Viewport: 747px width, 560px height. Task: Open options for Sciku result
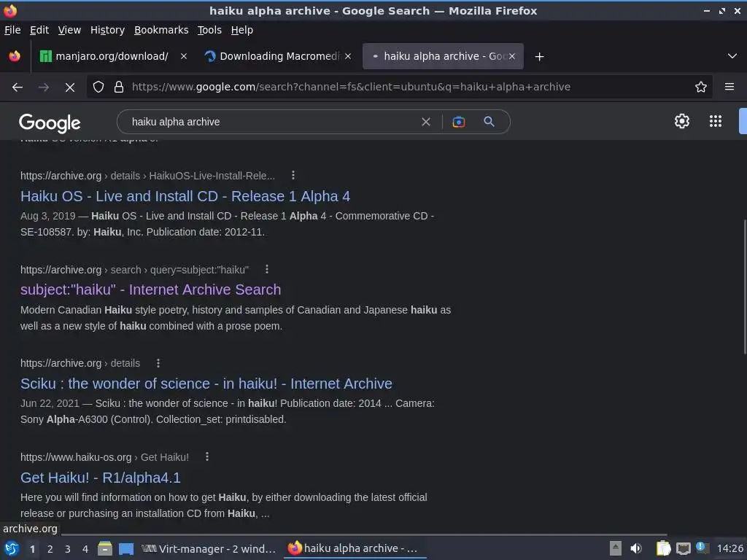(x=158, y=363)
